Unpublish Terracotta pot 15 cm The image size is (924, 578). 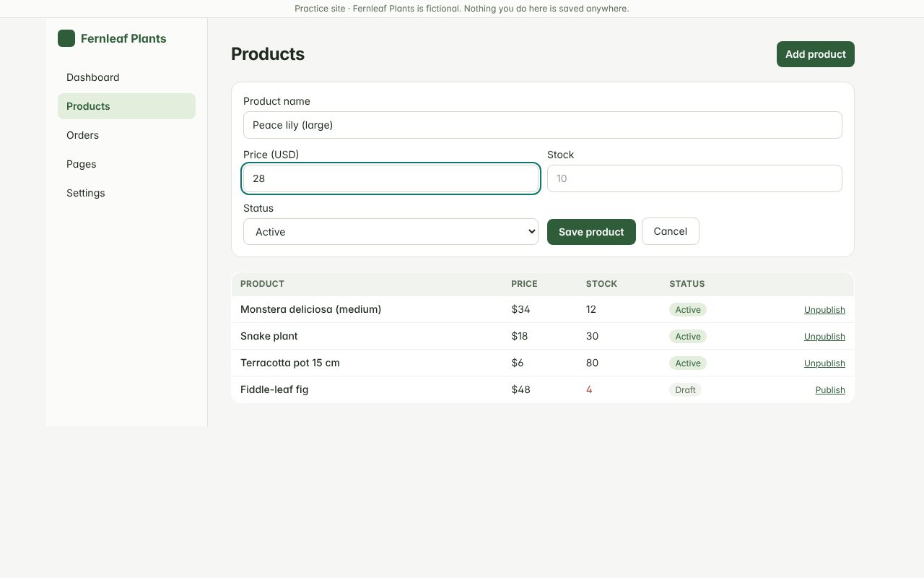824,363
